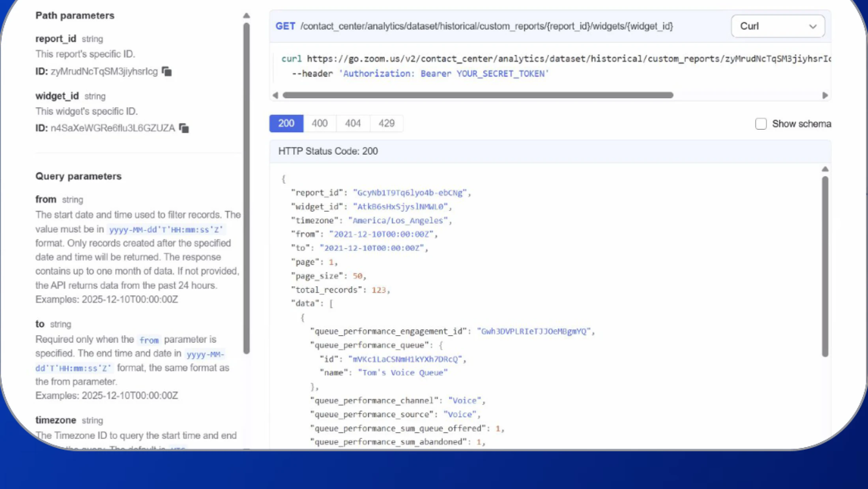The height and width of the screenshot is (489, 868).
Task: Click the queue_performance_engagement_id value
Action: (x=533, y=331)
